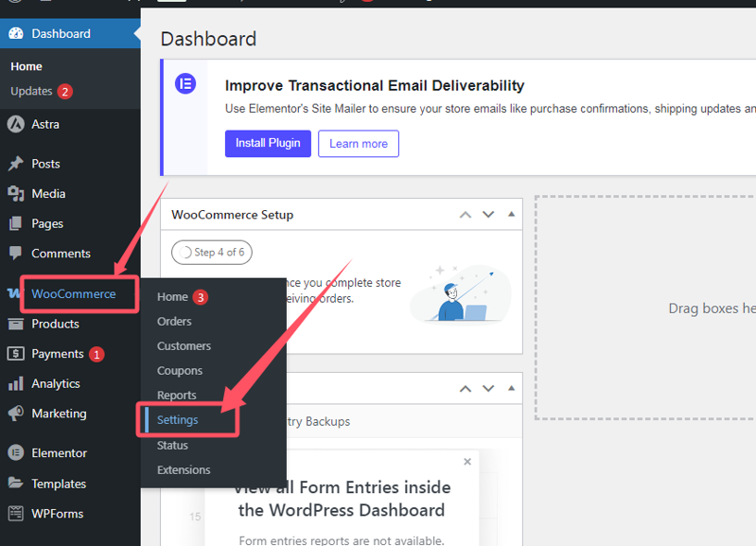Click the WooCommerce W logo icon
The height and width of the screenshot is (546, 756).
click(13, 292)
